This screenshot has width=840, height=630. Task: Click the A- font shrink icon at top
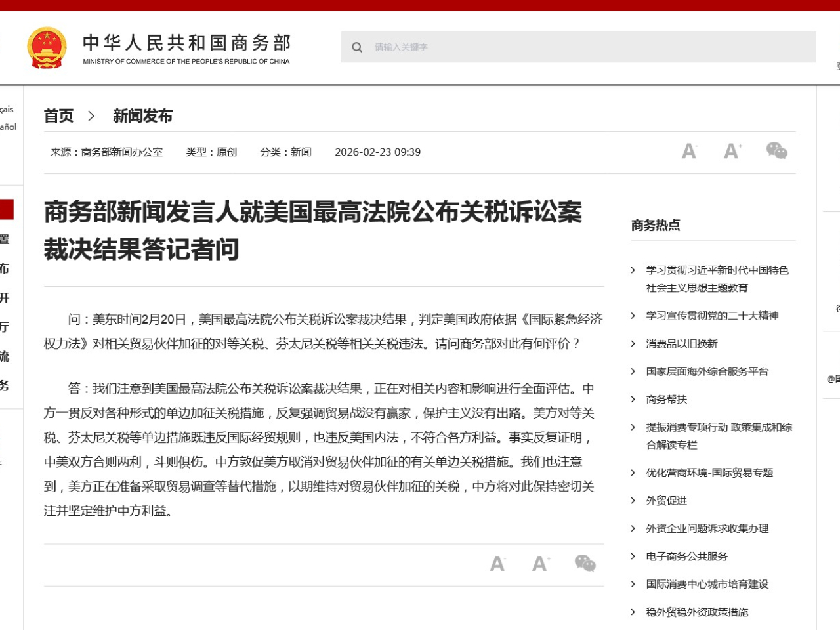(x=689, y=150)
